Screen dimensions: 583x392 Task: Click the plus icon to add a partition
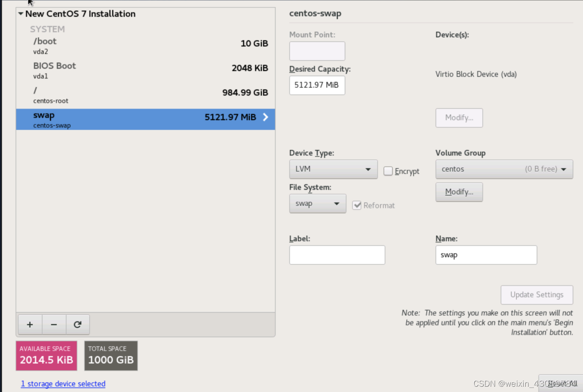coord(30,325)
